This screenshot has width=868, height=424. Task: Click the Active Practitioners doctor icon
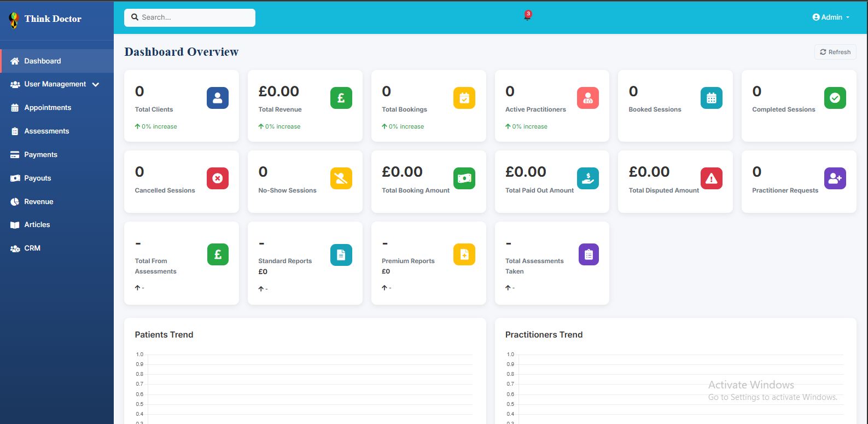click(588, 98)
